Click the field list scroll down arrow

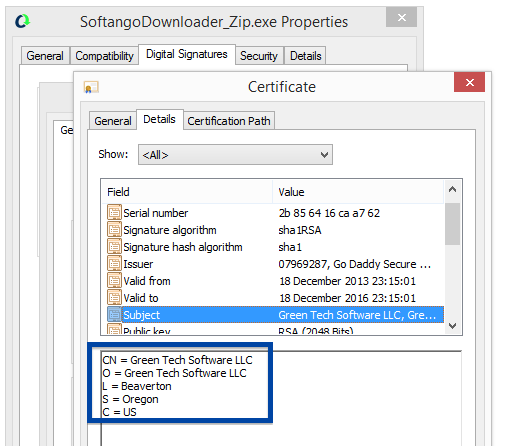452,326
